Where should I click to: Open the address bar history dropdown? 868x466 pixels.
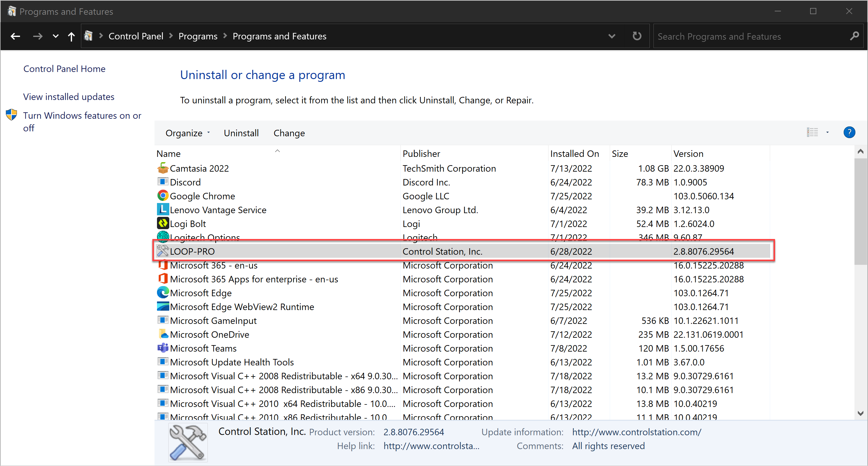[x=612, y=36]
